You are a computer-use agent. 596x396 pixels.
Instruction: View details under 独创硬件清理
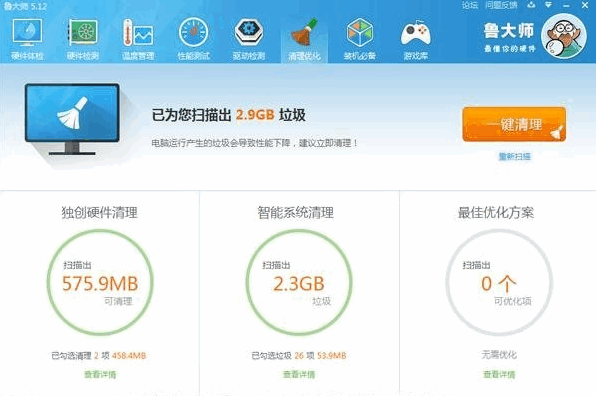pos(100,375)
